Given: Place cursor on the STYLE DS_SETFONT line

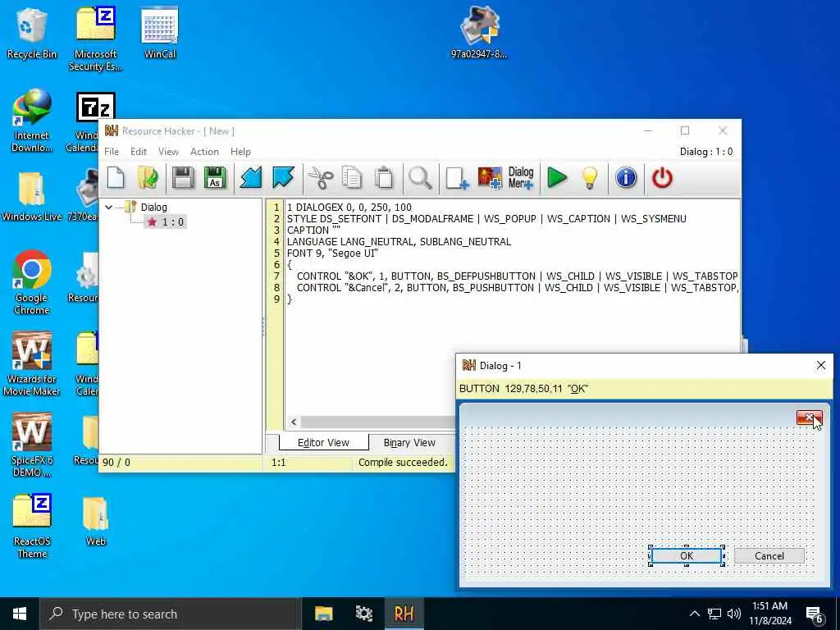Looking at the screenshot, I should pyautogui.click(x=486, y=218).
